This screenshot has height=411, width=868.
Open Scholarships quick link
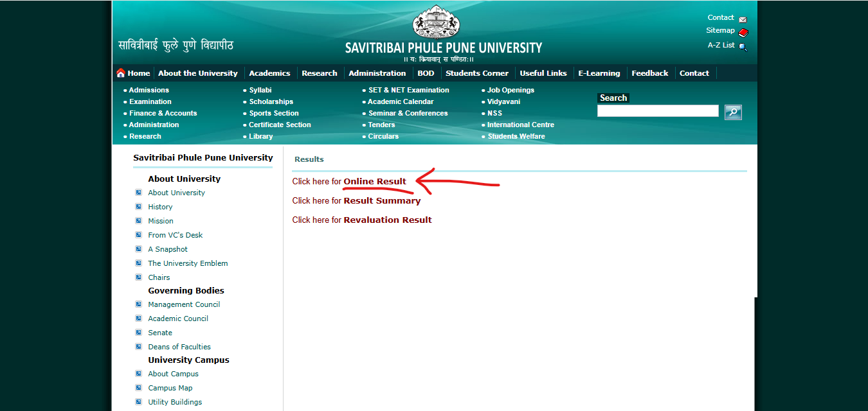[271, 101]
